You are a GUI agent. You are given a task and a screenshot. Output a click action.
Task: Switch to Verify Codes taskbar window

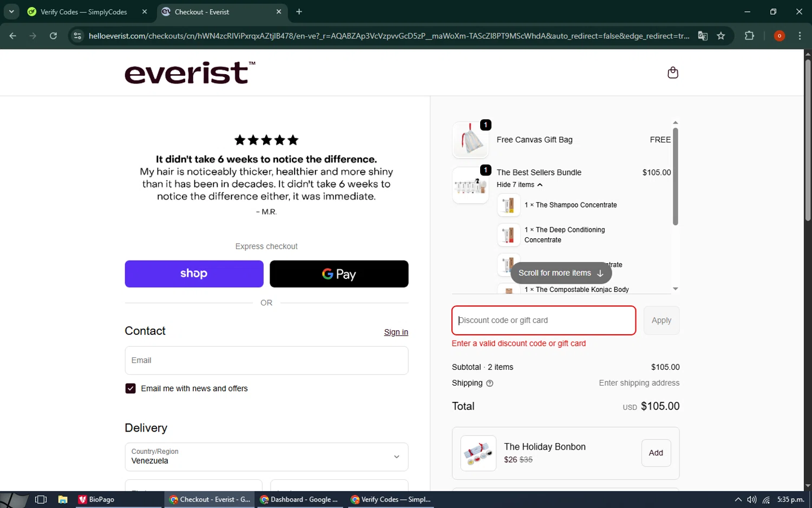391,499
